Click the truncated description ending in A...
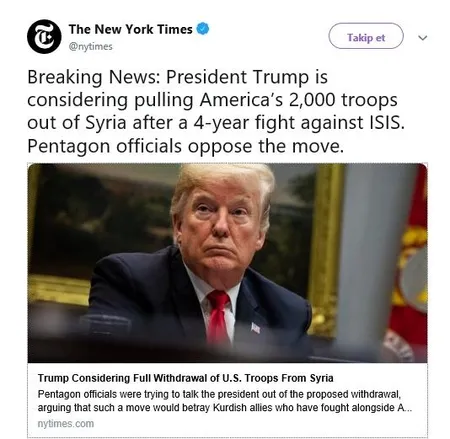 point(225,408)
